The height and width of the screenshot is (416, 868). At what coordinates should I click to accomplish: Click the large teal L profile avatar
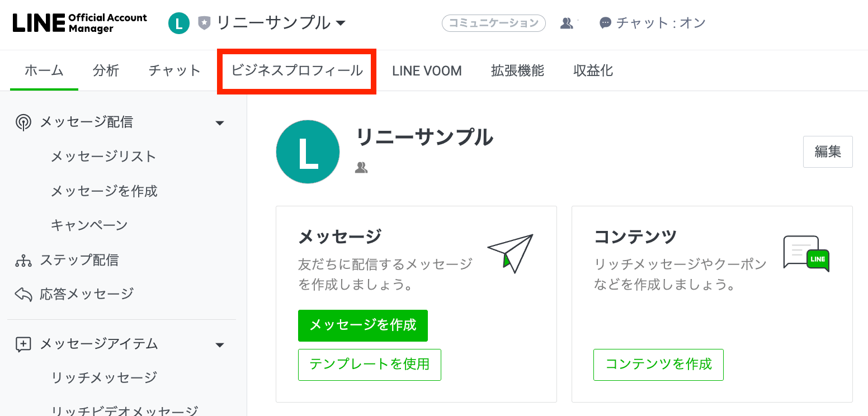308,152
